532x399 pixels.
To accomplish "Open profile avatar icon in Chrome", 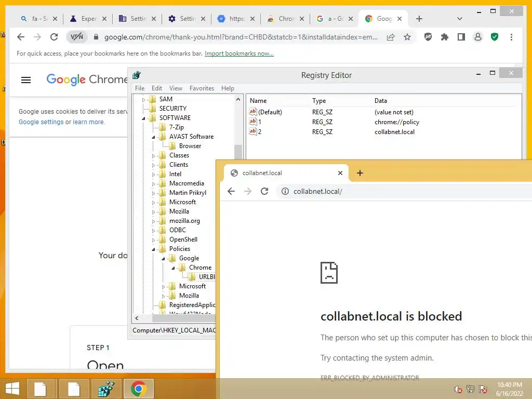I will click(478, 37).
